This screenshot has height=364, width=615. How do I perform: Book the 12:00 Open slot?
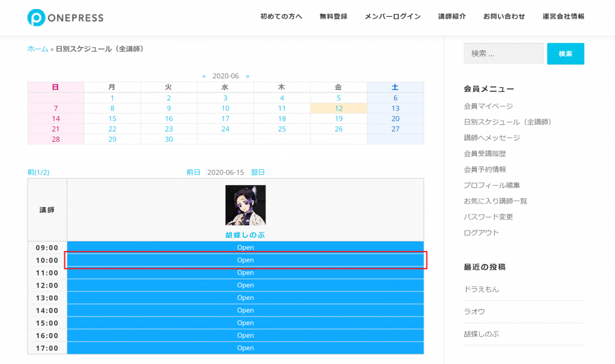[x=246, y=285]
